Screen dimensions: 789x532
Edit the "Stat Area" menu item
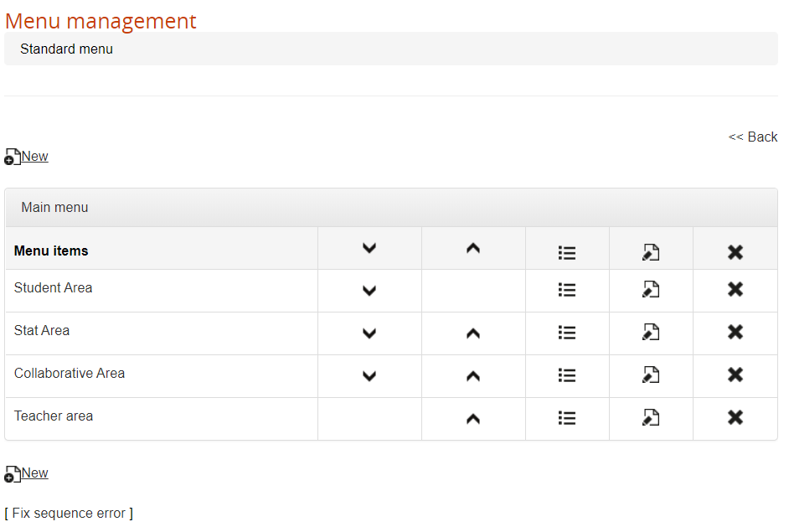coord(651,333)
